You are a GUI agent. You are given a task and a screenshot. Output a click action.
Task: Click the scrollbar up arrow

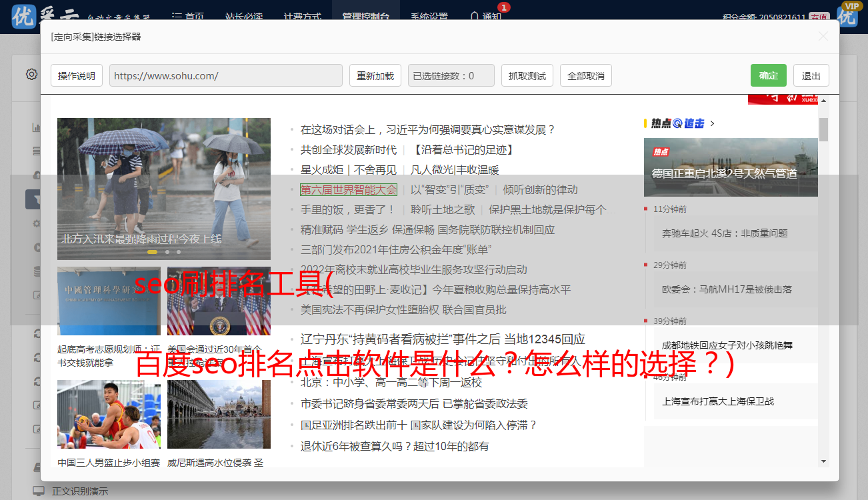pos(823,101)
